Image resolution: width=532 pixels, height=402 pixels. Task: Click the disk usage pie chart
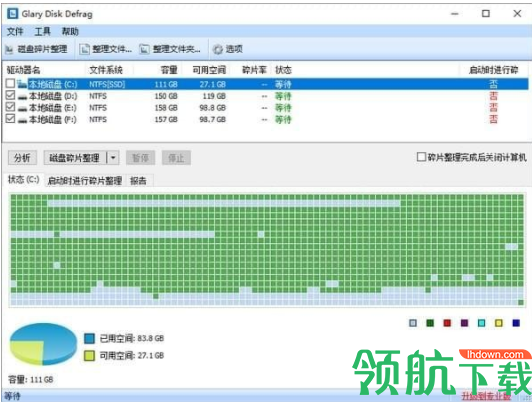point(43,344)
